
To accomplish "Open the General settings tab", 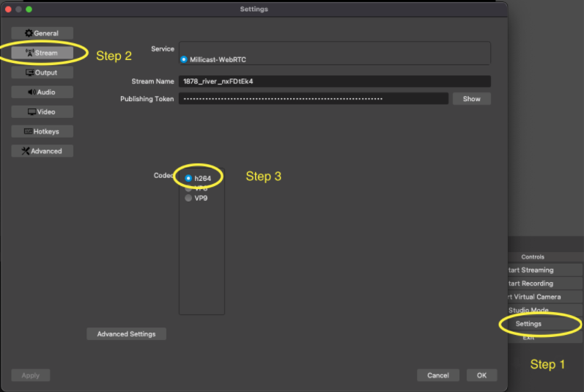I will click(42, 33).
